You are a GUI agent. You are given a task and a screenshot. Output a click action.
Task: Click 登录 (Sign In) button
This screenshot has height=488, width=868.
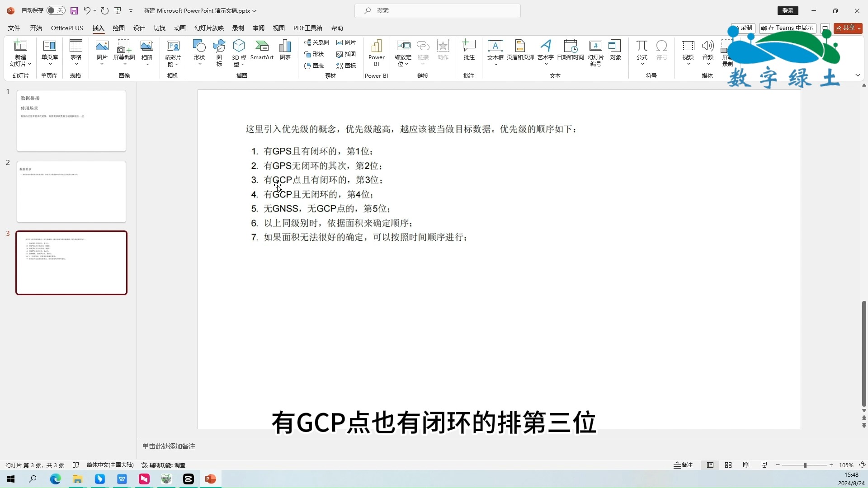(788, 10)
